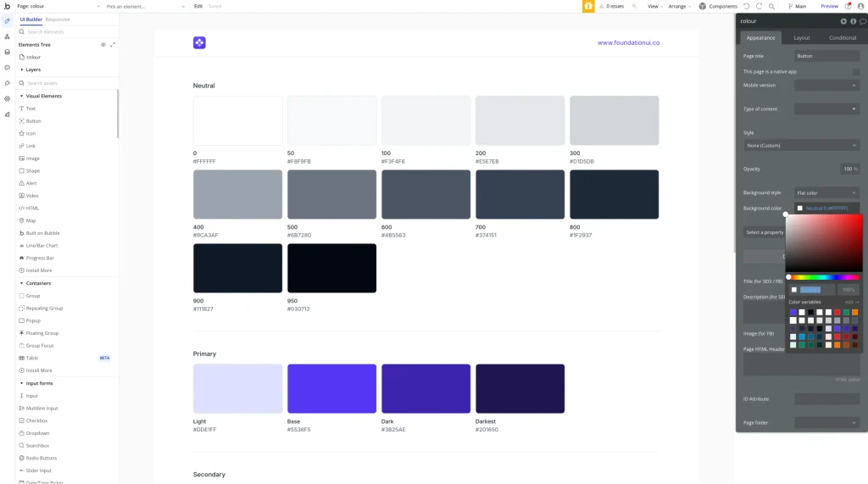Expand the Elements Tree panel arrows
868x484 pixels.
click(x=113, y=44)
